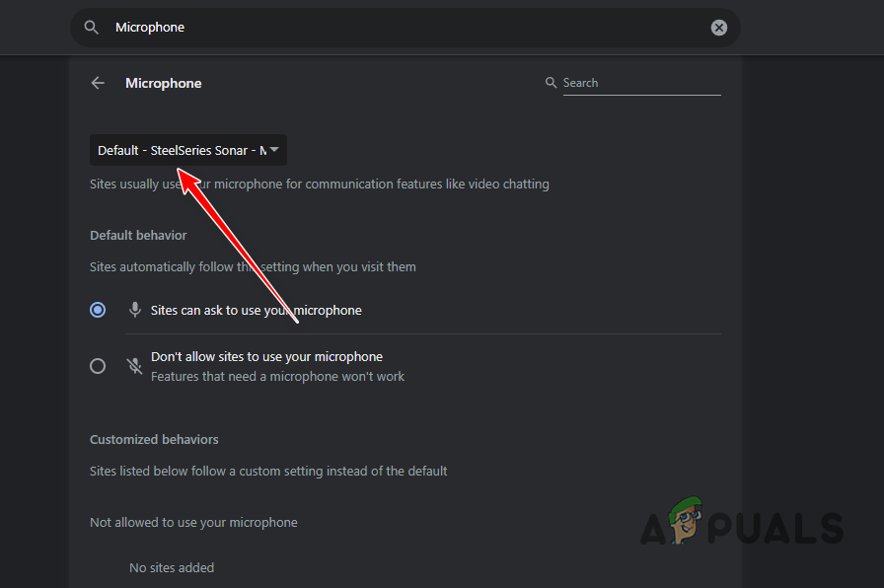The width and height of the screenshot is (884, 588).
Task: Click the back arrow next to Microphone heading
Action: [x=97, y=83]
